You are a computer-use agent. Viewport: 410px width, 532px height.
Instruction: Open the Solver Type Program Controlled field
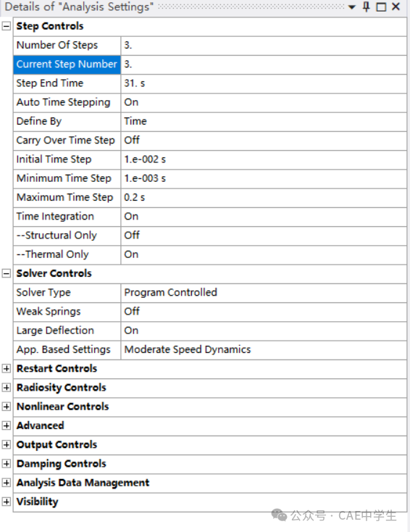click(264, 293)
